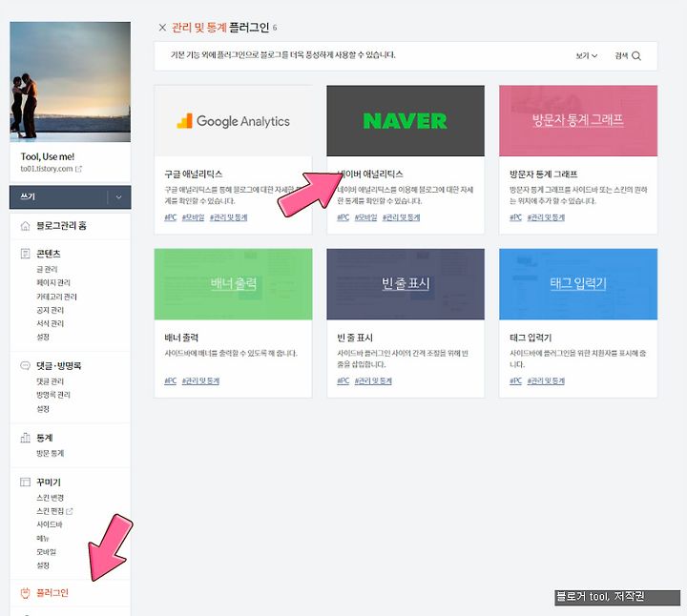Click #관리 및 통계 tag on 네이버 애널리틱스 card
The height and width of the screenshot is (616, 687).
click(x=401, y=217)
